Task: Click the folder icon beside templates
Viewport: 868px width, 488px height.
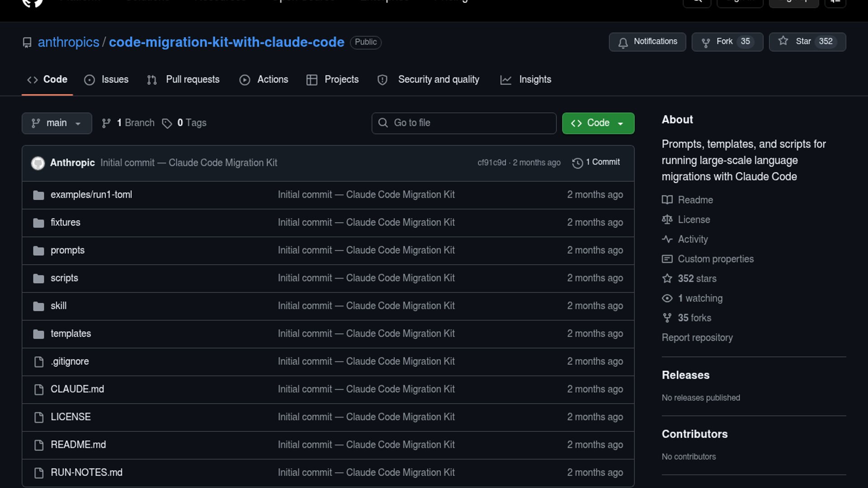Action: [39, 334]
